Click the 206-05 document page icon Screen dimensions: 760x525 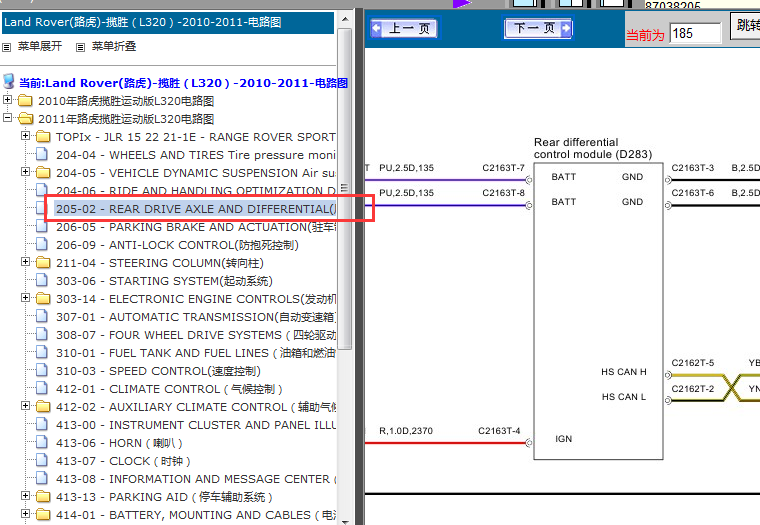coord(42,226)
